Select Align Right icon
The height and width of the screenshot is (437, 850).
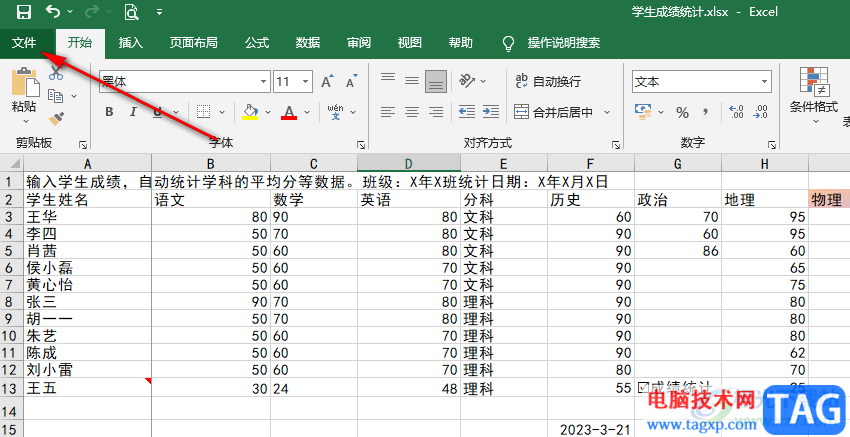coord(436,112)
